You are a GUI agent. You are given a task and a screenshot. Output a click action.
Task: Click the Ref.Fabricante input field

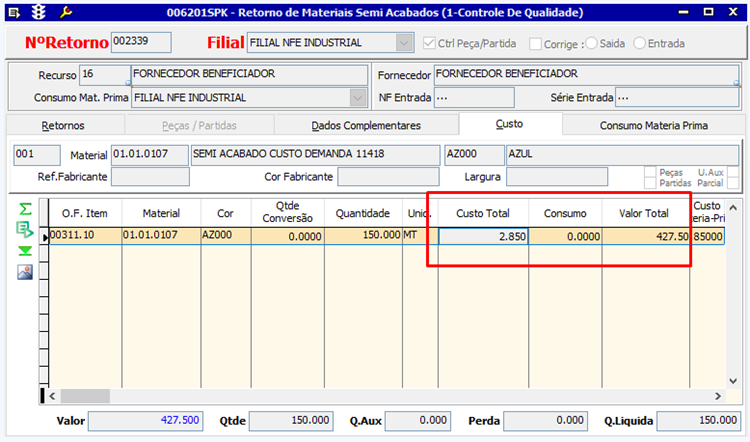click(x=150, y=177)
